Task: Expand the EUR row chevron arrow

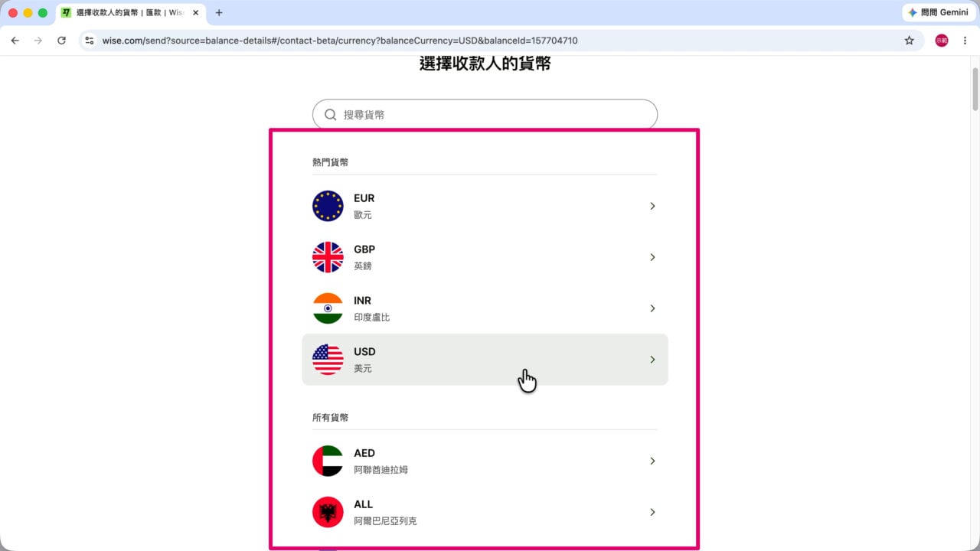Action: (x=652, y=206)
